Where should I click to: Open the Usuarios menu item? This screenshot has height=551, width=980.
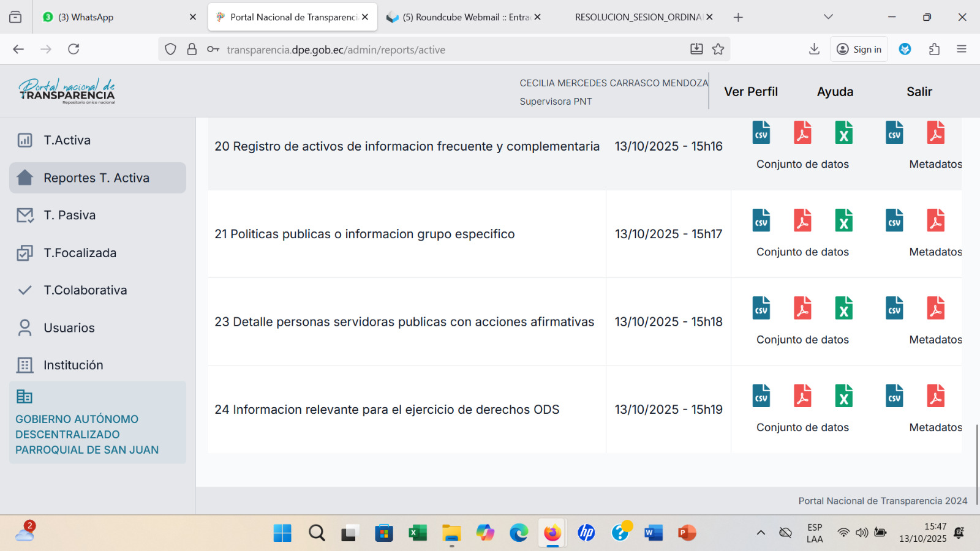[x=69, y=328]
